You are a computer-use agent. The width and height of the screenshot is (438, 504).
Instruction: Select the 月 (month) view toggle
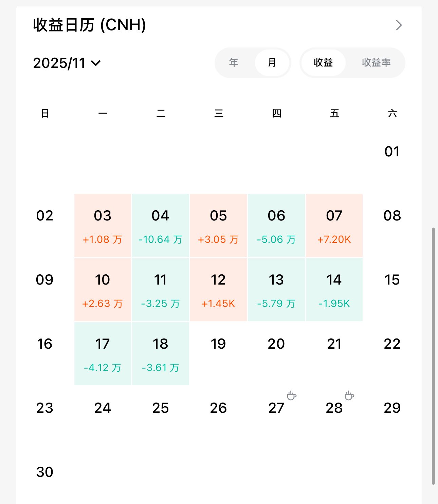click(272, 63)
